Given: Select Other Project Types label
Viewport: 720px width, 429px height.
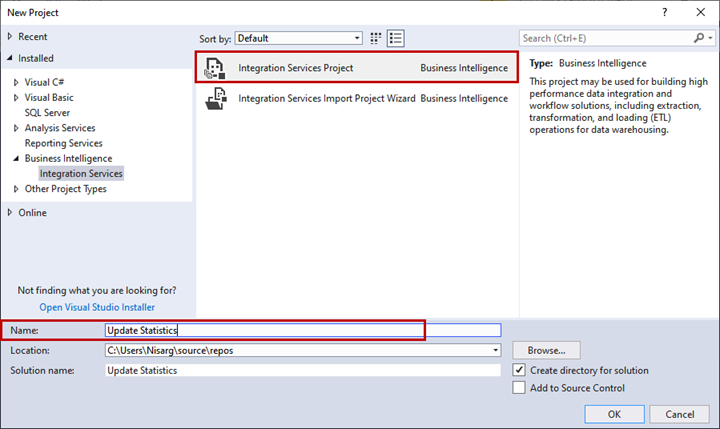Looking at the screenshot, I should (x=65, y=189).
